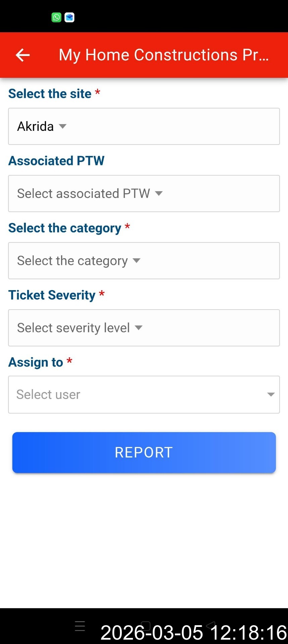The height and width of the screenshot is (644, 288).
Task: Tap the back arrow in the header
Action: (23, 55)
